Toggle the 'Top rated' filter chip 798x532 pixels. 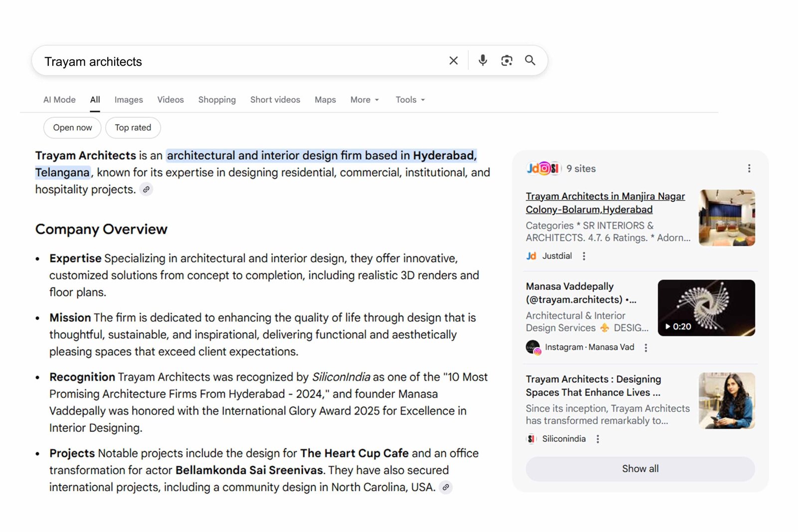[x=133, y=128]
